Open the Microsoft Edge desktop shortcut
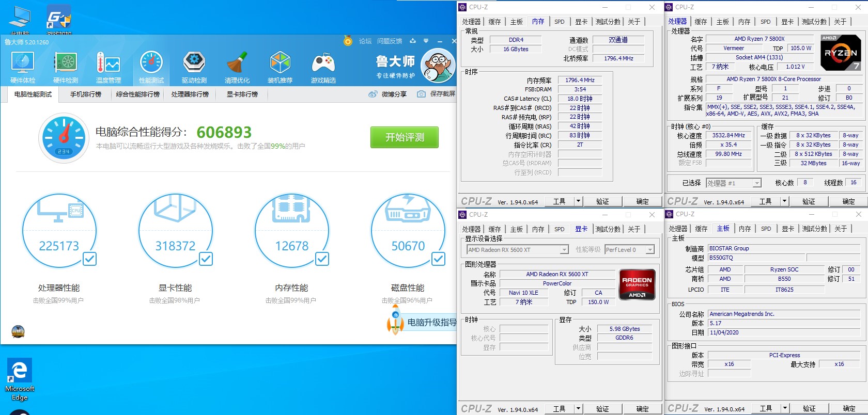 coord(20,379)
